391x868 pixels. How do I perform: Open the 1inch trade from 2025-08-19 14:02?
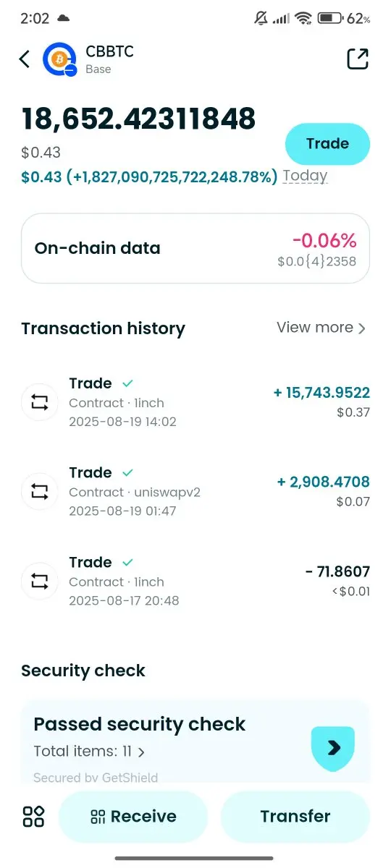pos(195,402)
